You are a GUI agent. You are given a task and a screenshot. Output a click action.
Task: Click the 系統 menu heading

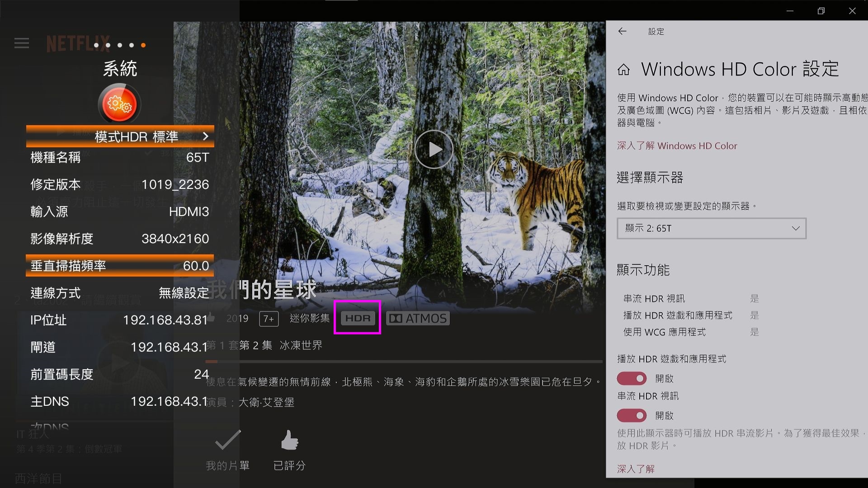click(x=120, y=69)
